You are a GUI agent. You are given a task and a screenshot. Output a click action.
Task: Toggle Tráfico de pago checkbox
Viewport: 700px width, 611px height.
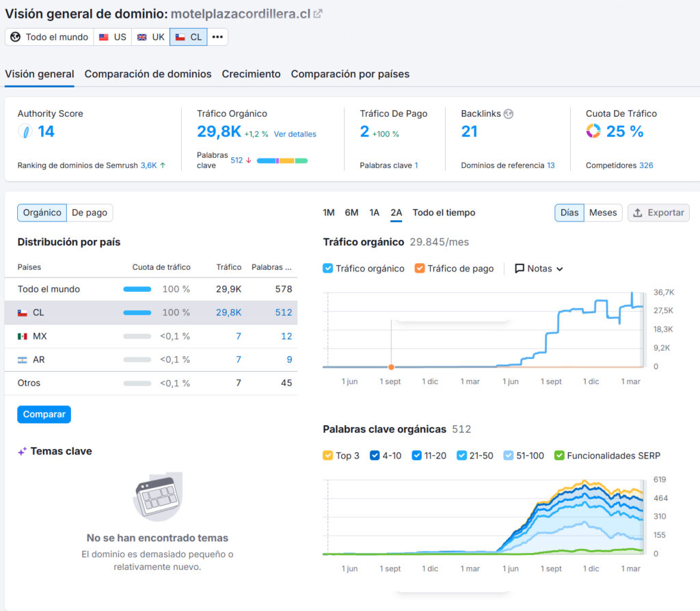pyautogui.click(x=419, y=268)
